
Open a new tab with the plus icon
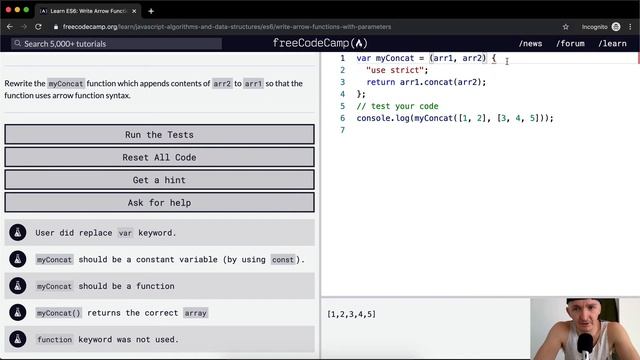pyautogui.click(x=151, y=11)
